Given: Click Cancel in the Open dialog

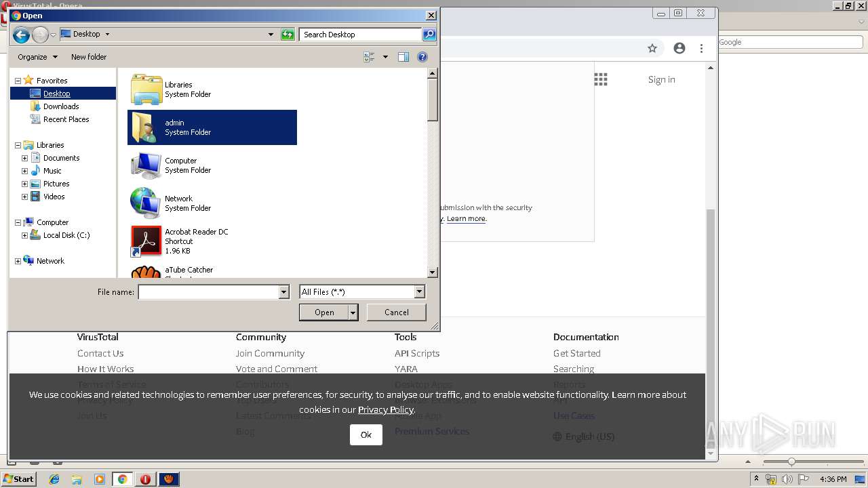Looking at the screenshot, I should tap(397, 312).
